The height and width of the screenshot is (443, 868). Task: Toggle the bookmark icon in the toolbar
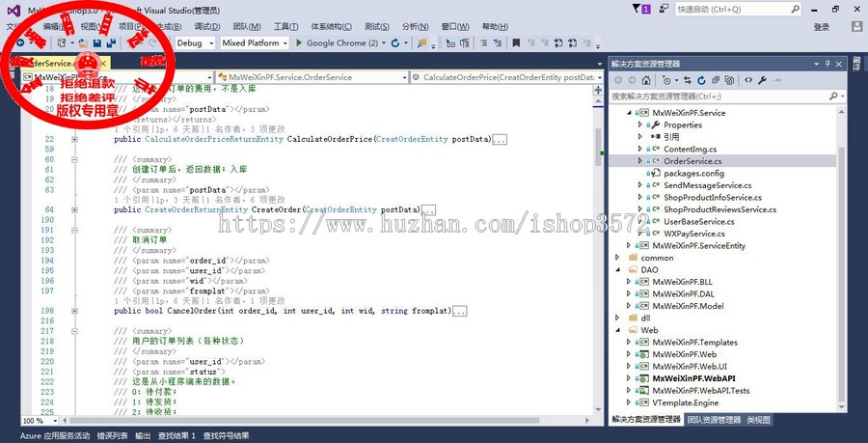(x=516, y=42)
